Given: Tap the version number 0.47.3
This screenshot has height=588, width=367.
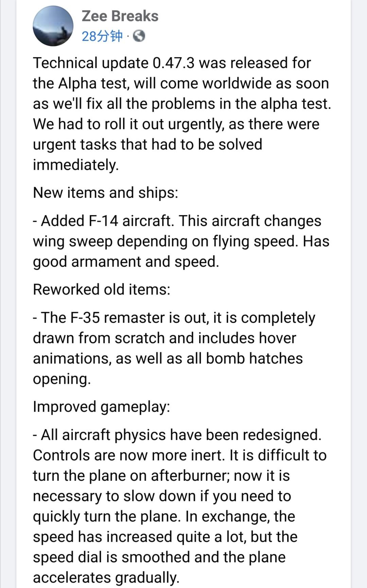Looking at the screenshot, I should (174, 63).
